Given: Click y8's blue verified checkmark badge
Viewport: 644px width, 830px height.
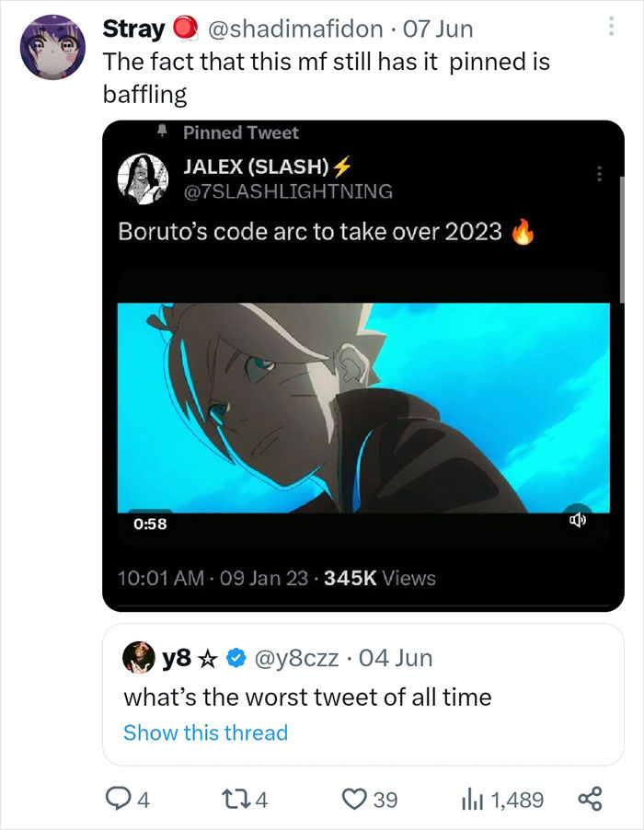Looking at the screenshot, I should pos(234,656).
